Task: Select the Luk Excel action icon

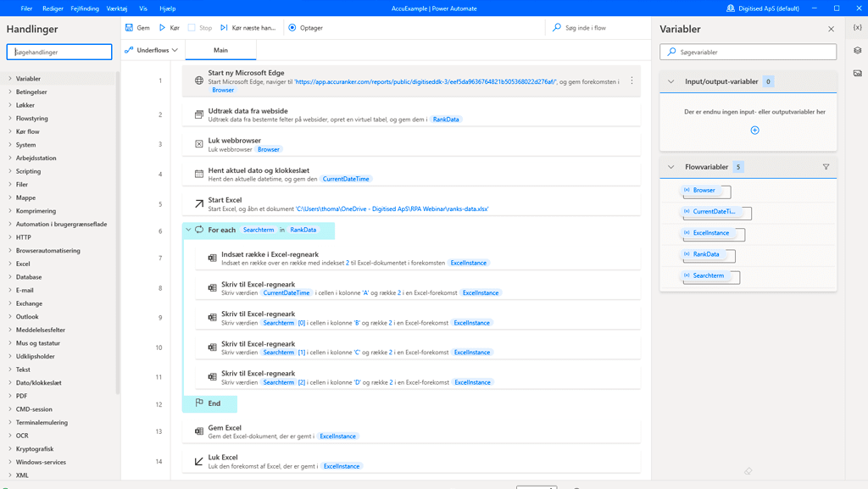Action: (x=198, y=461)
